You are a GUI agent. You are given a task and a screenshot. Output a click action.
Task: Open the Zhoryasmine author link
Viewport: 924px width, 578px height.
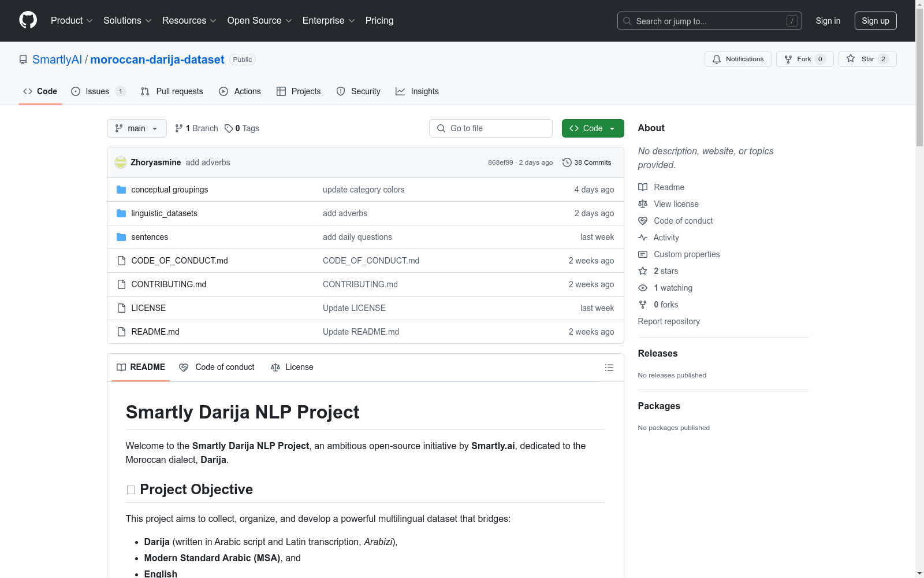[x=156, y=162]
